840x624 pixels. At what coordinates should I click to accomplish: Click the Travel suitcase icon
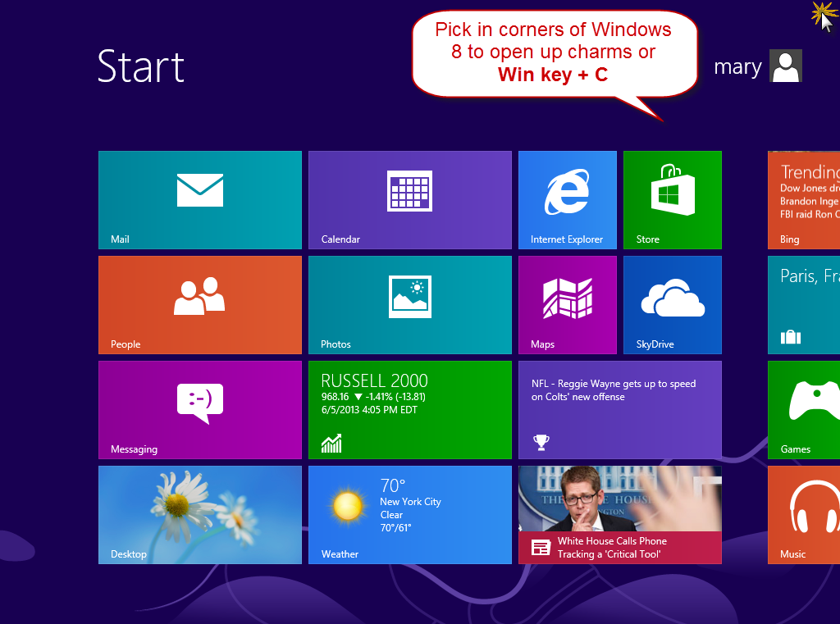tap(791, 337)
